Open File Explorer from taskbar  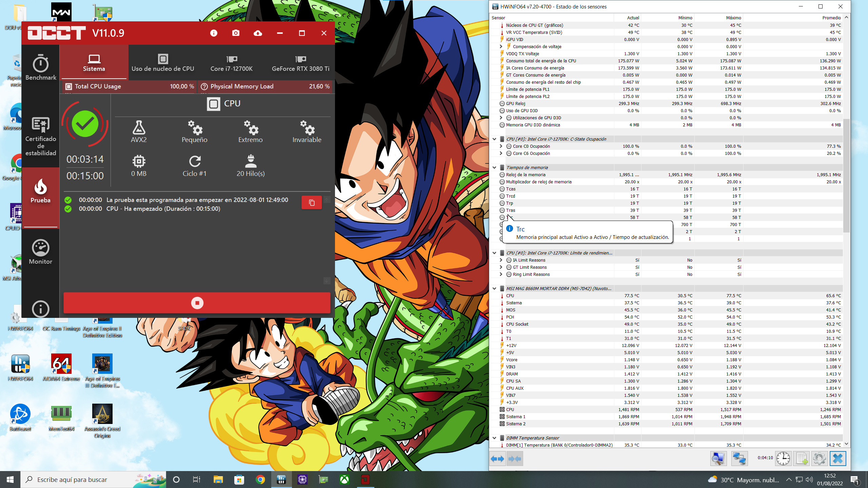(x=218, y=480)
